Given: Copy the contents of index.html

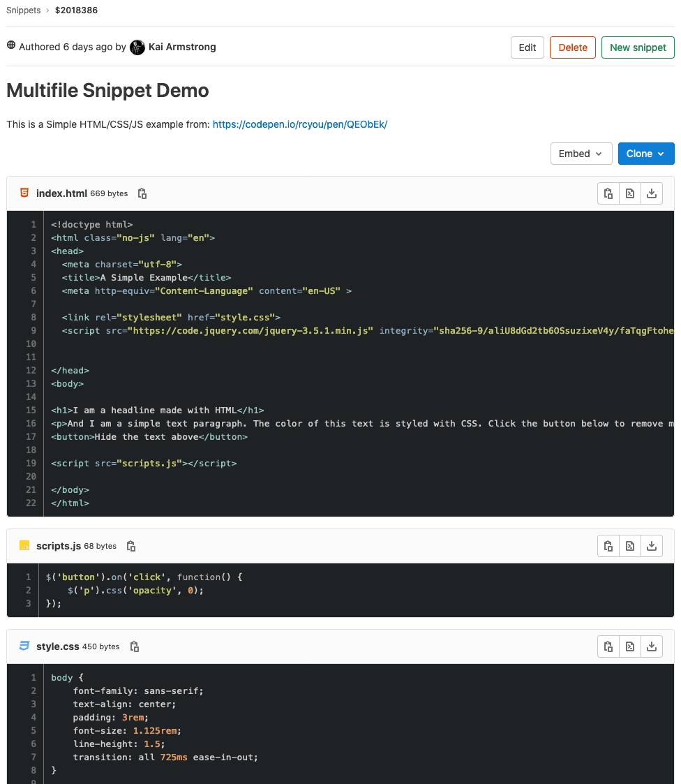Looking at the screenshot, I should point(608,193).
